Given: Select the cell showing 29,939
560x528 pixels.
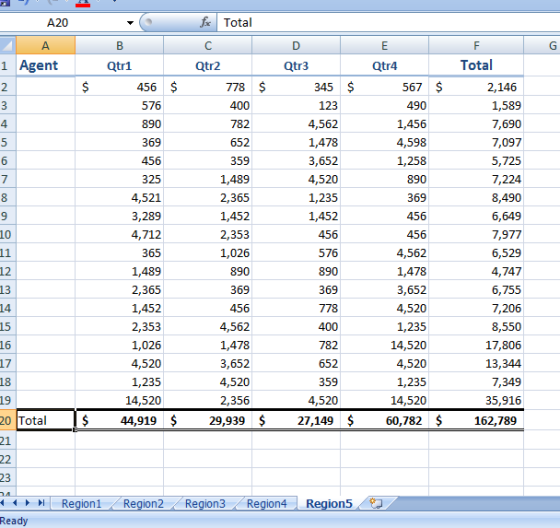Looking at the screenshot, I should point(208,420).
